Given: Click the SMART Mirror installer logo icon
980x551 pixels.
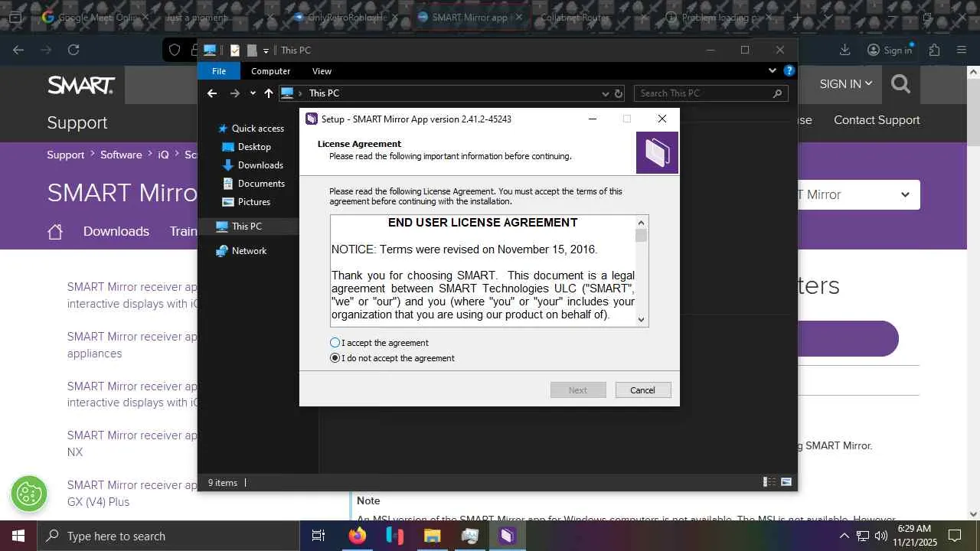Looking at the screenshot, I should [657, 153].
